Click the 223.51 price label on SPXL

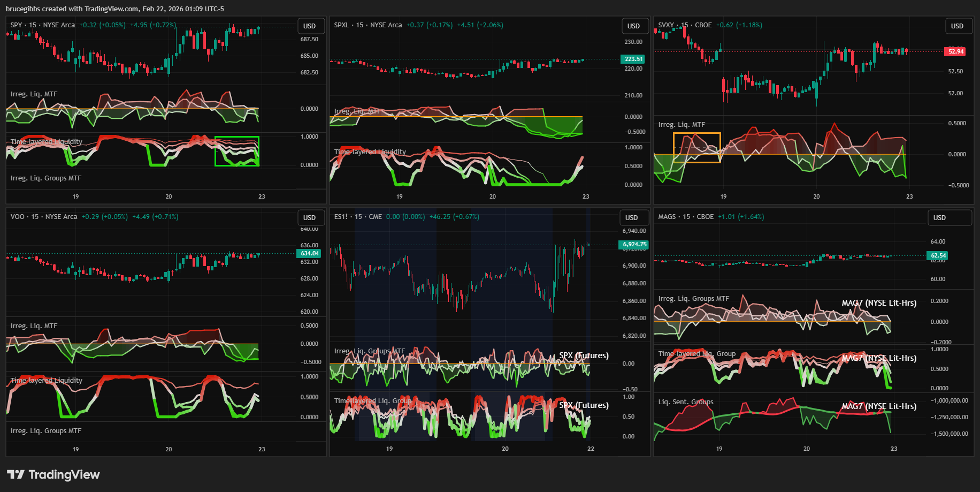pos(633,59)
